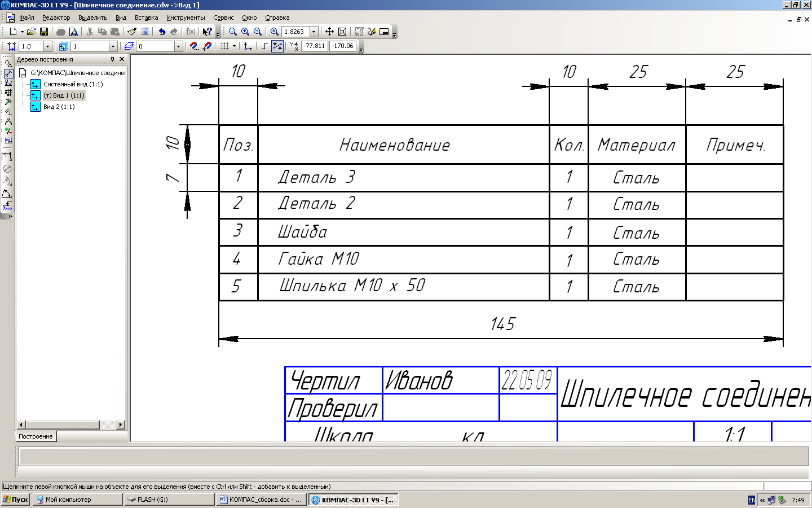Open the zoom scale 1.8263 dropdown
Screen dimensions: 812x508
[x=314, y=32]
